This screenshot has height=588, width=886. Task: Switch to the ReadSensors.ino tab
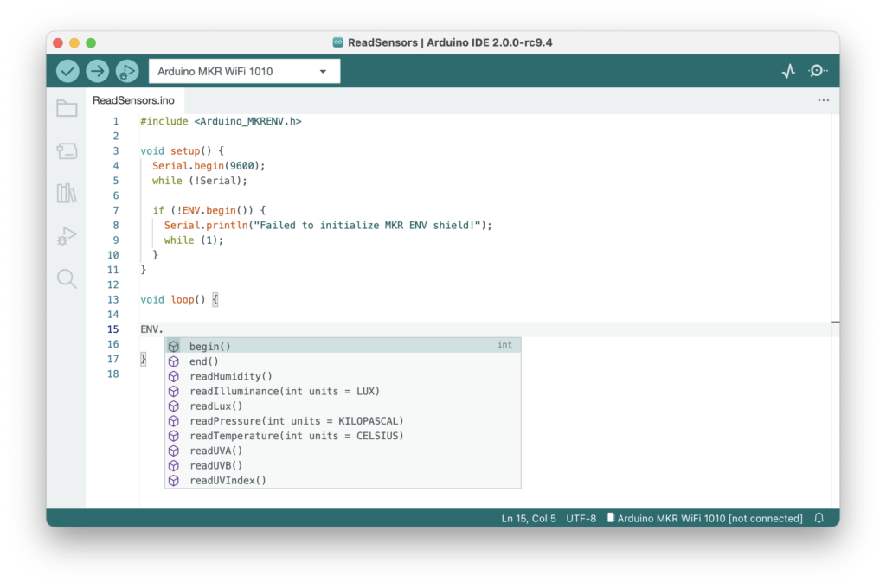tap(134, 100)
